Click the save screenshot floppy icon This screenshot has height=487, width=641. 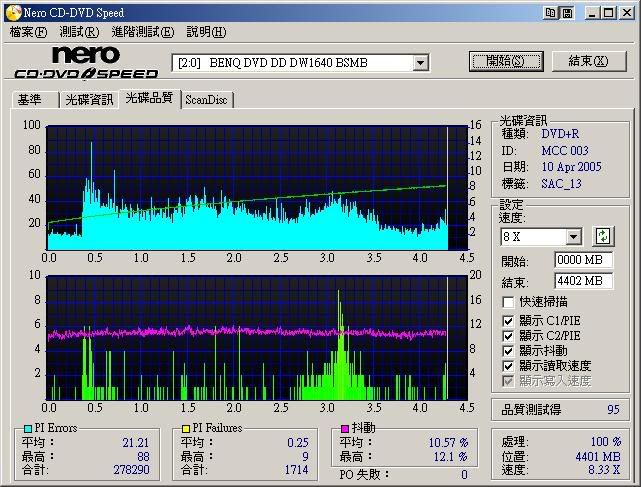[x=567, y=13]
